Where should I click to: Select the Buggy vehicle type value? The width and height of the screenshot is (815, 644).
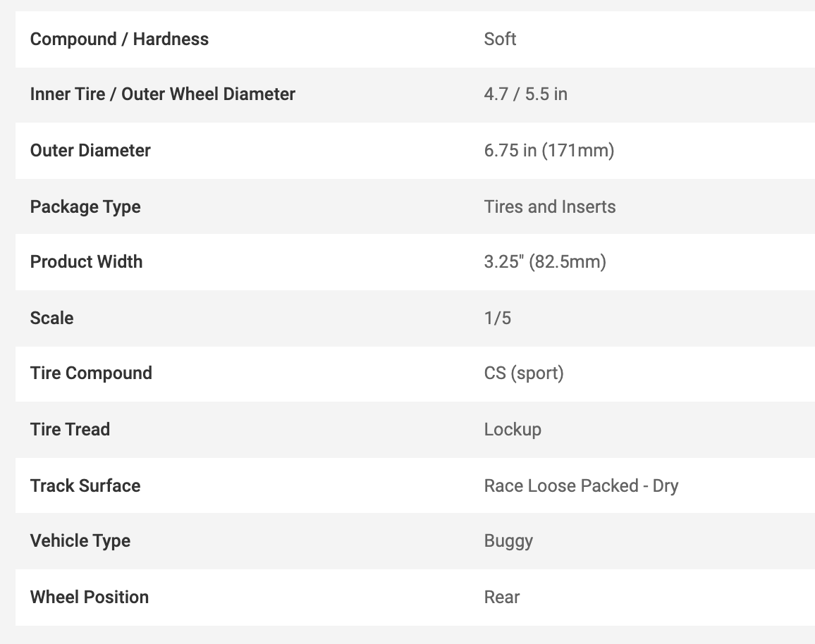tap(508, 540)
